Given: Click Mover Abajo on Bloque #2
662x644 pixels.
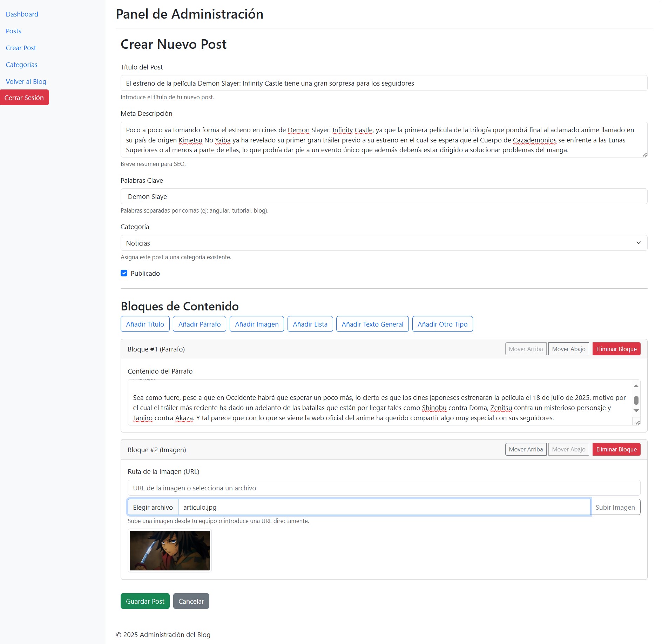Looking at the screenshot, I should click(x=569, y=449).
